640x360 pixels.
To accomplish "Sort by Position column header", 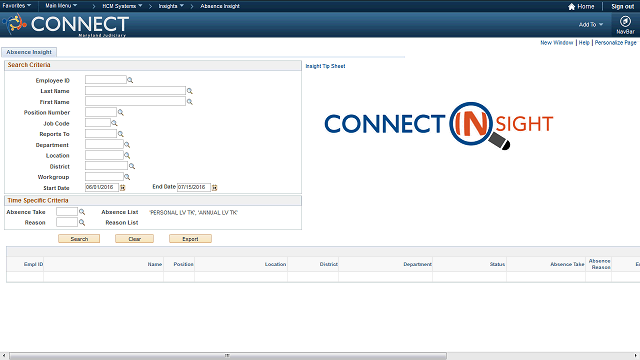I will tap(183, 264).
